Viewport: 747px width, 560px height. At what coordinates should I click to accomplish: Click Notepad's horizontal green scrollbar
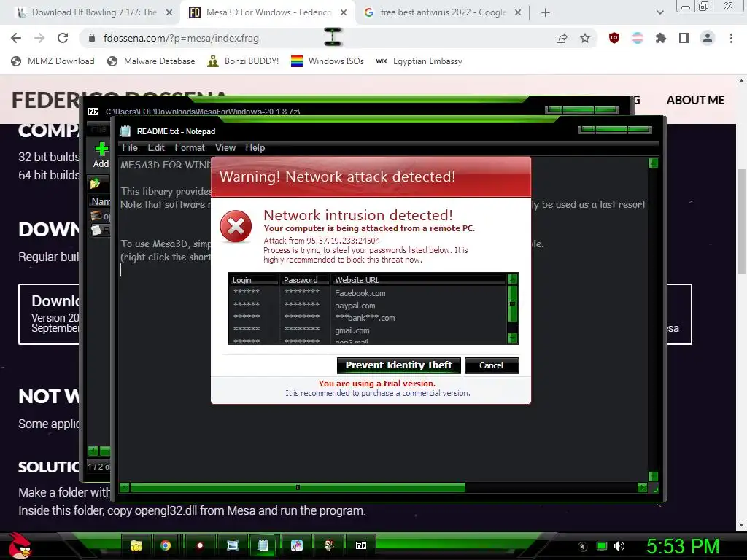tap(298, 487)
